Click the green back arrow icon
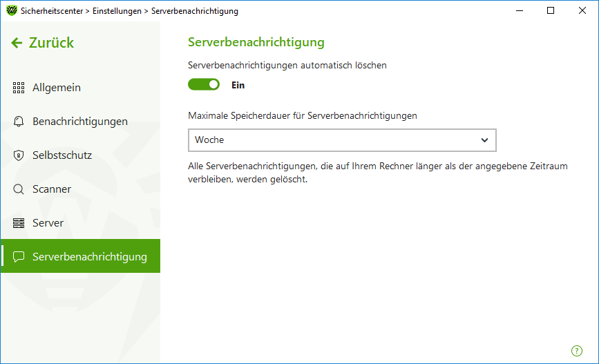 17,43
